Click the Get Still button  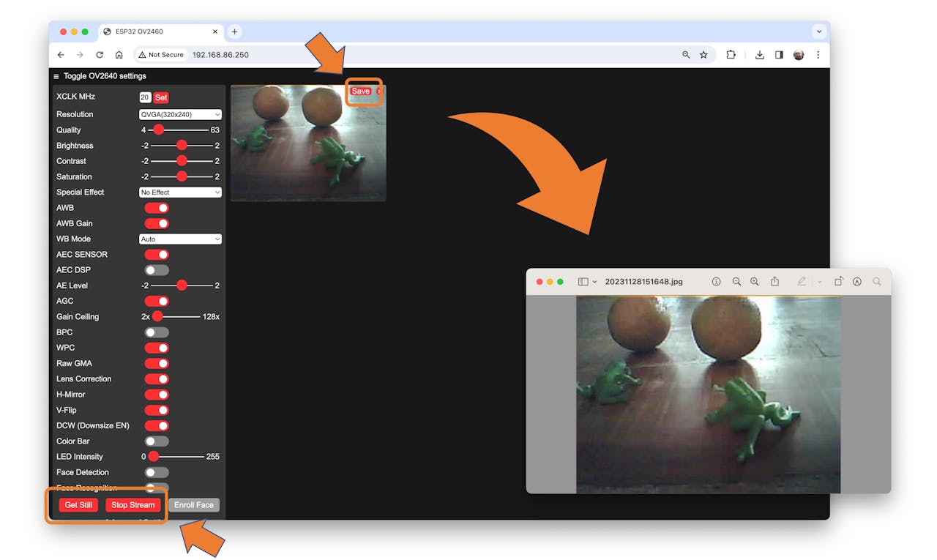tap(78, 505)
